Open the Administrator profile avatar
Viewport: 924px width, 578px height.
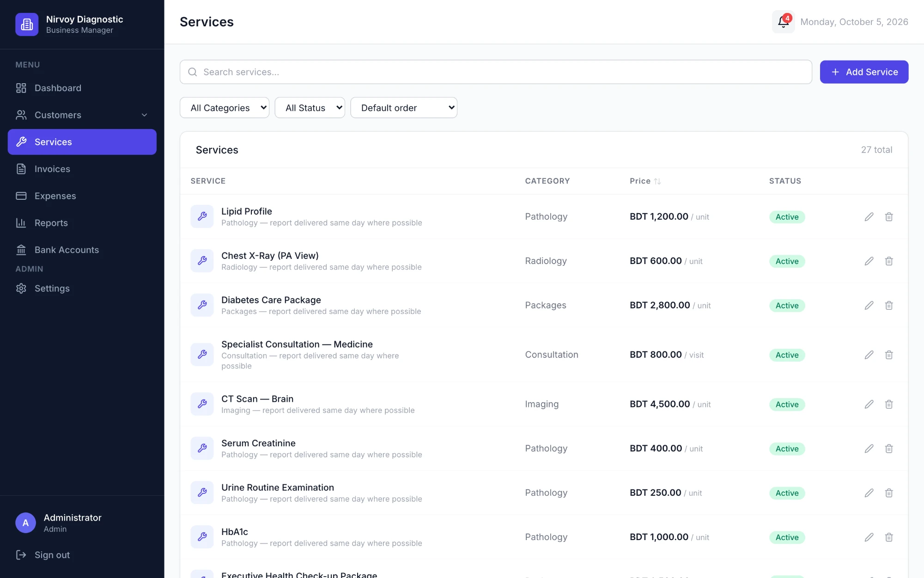pos(26,523)
